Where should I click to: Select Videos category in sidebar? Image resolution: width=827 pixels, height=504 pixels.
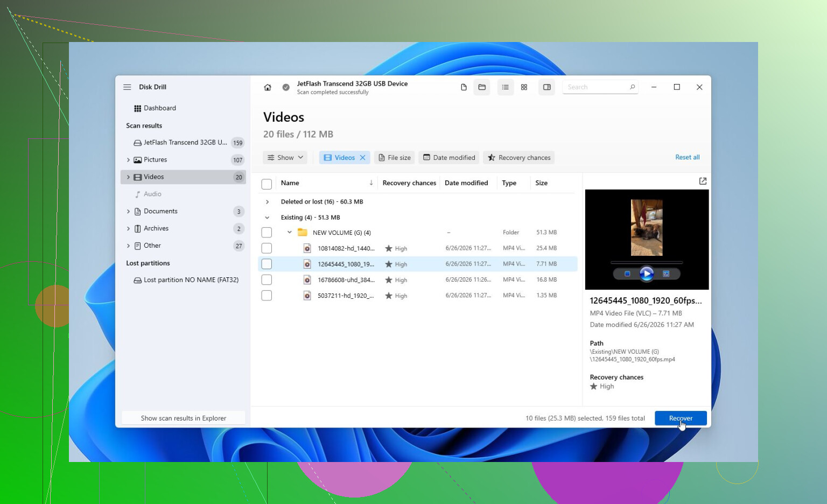coord(183,177)
